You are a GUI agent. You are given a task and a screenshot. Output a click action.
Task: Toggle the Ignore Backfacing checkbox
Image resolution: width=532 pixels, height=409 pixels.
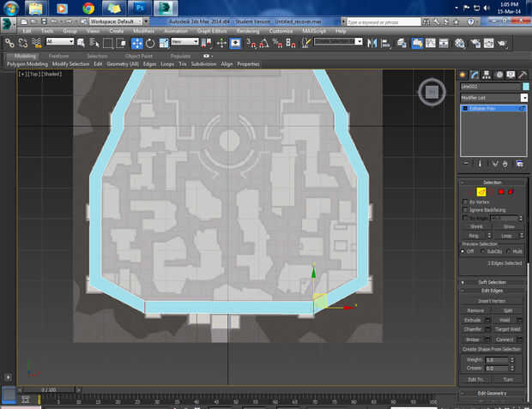click(465, 209)
